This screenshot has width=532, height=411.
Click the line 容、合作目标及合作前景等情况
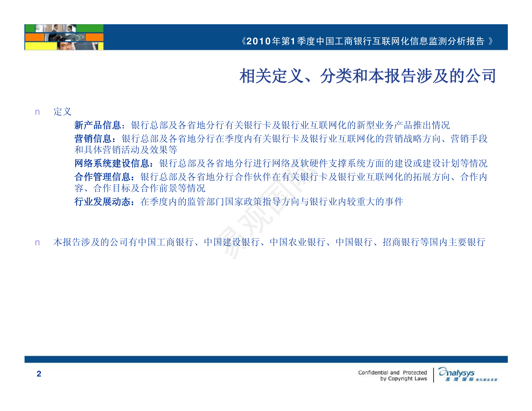140,188
